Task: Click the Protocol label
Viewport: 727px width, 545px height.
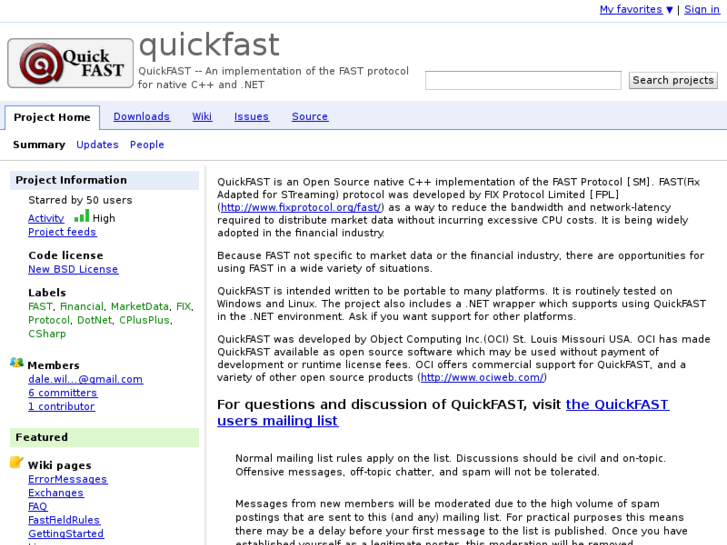Action: (x=49, y=320)
